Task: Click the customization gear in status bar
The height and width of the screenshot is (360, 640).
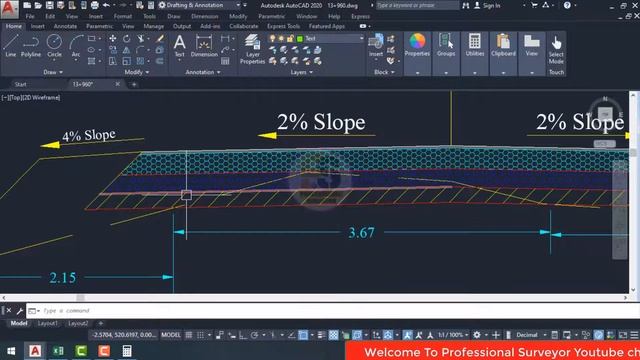Action: (477, 335)
